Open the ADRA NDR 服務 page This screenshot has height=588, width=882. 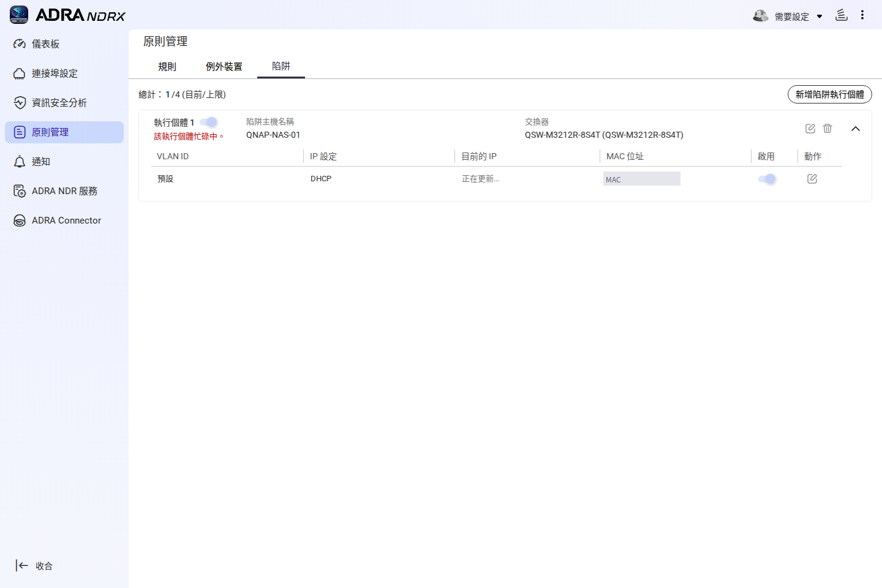[x=64, y=191]
